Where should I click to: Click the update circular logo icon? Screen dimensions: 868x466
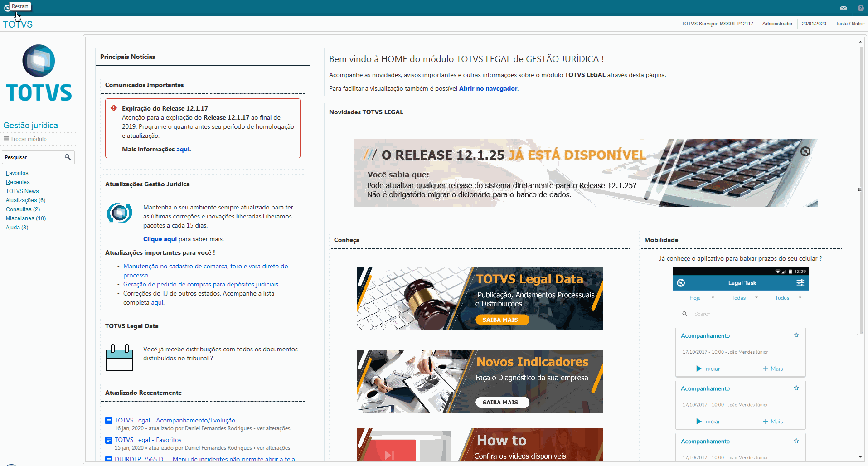coord(120,213)
